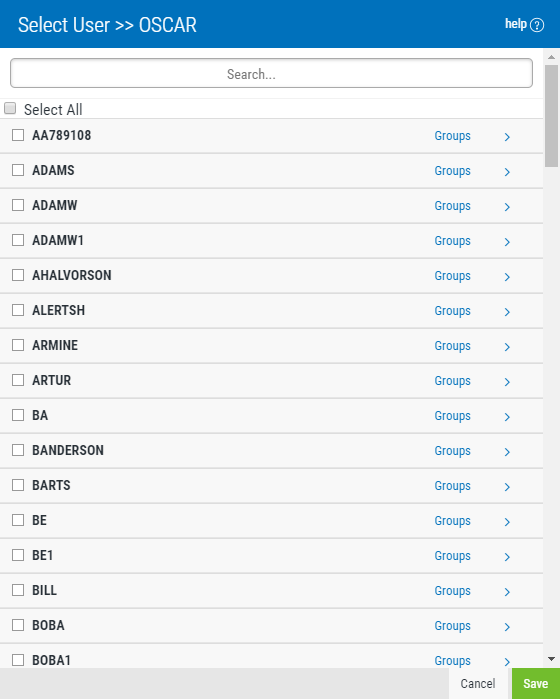
Task: Cancel the Select User dialog
Action: 478,683
